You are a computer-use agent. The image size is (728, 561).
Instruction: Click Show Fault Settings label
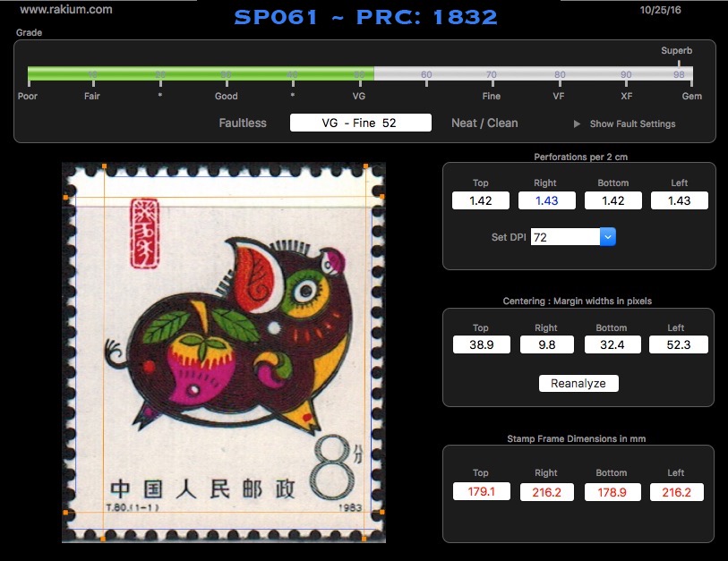(x=632, y=123)
